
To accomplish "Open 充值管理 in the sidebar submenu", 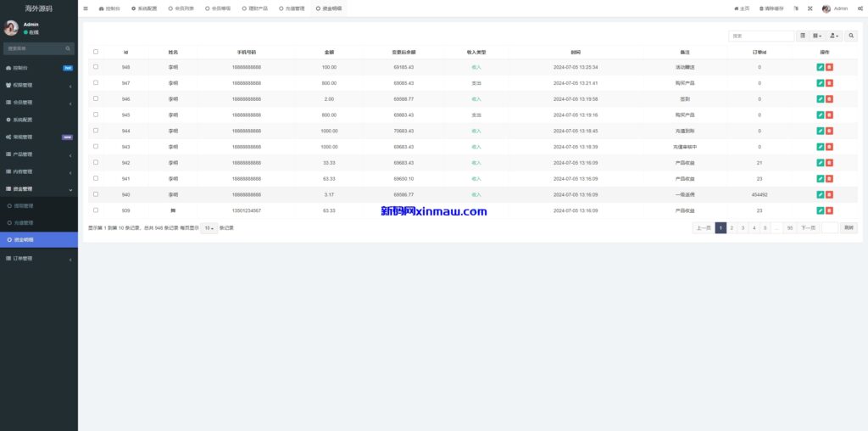I will pyautogui.click(x=24, y=222).
